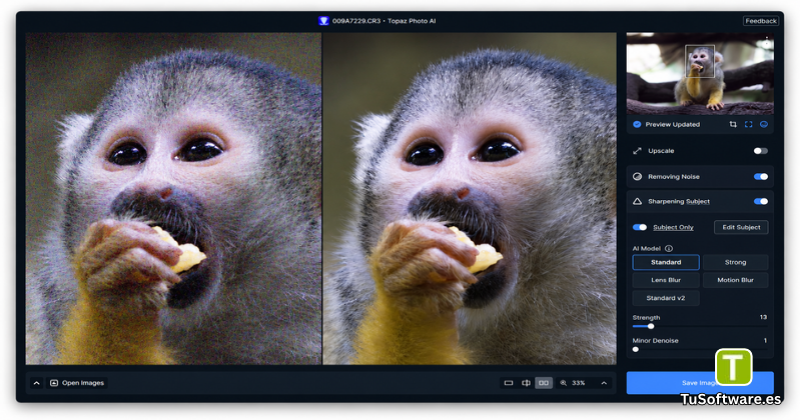800x420 pixels.
Task: Click the 33% zoom value
Action: click(578, 383)
